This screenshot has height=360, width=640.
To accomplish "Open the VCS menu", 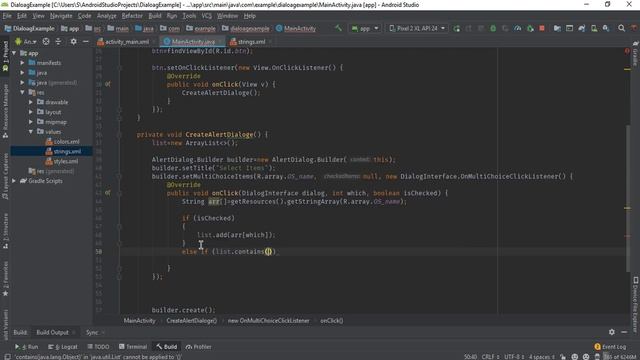I will pos(207,16).
